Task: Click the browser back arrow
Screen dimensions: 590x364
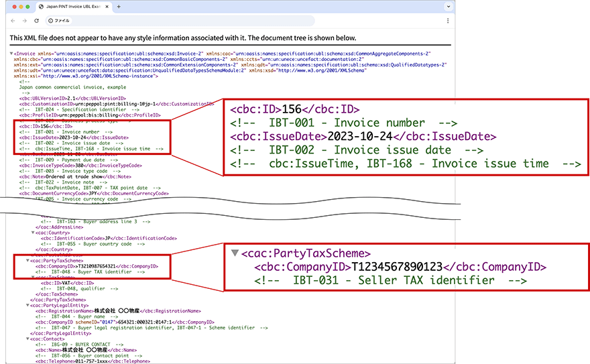Action: 13,20
